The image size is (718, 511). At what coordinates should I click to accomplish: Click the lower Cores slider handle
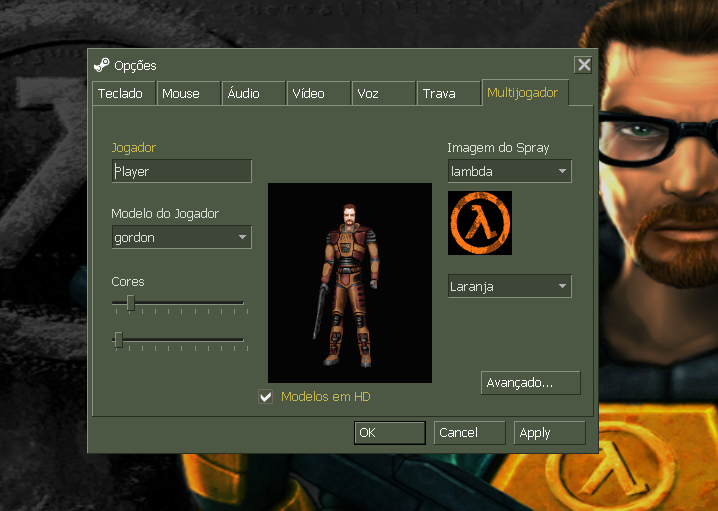(119, 340)
